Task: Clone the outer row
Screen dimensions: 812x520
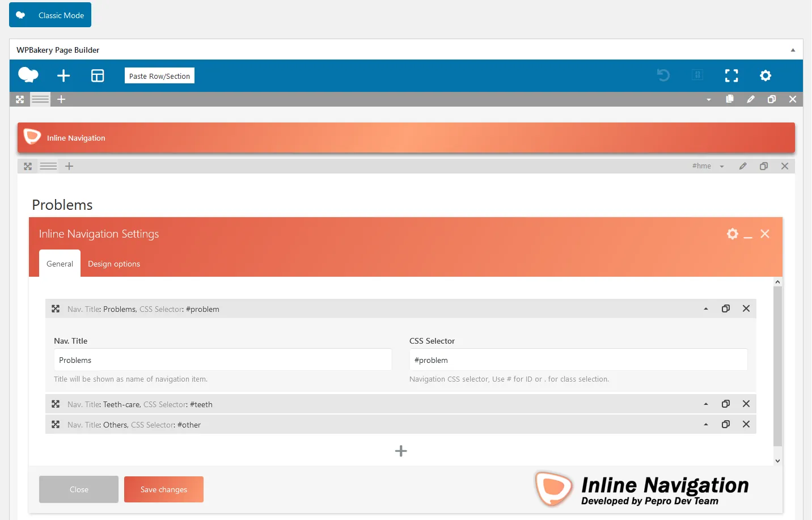Action: [x=772, y=99]
